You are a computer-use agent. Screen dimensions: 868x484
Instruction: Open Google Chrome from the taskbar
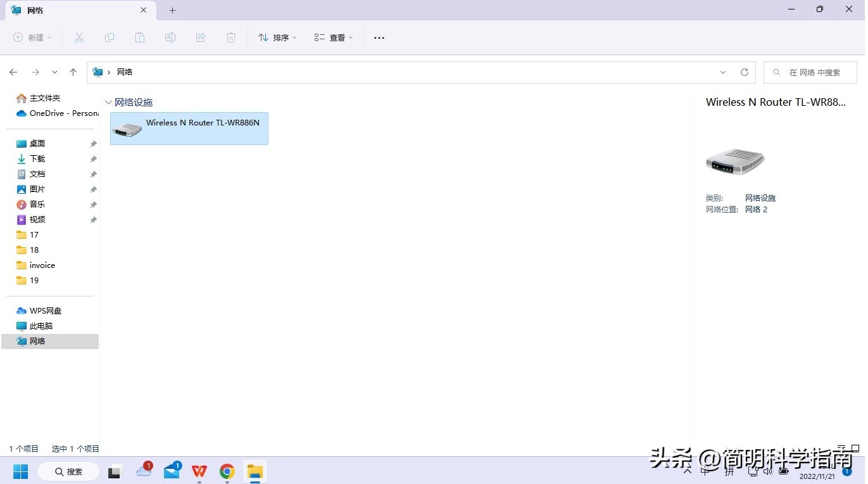[227, 471]
